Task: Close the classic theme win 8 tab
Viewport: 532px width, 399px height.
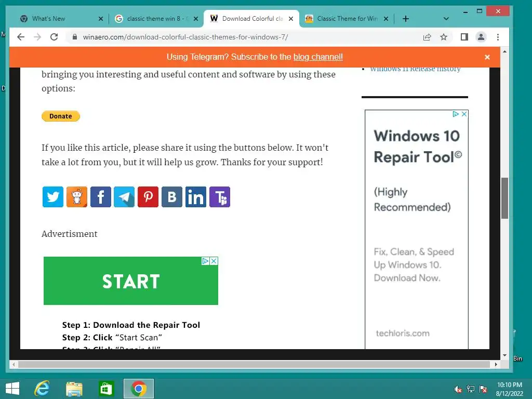Action: click(x=196, y=19)
